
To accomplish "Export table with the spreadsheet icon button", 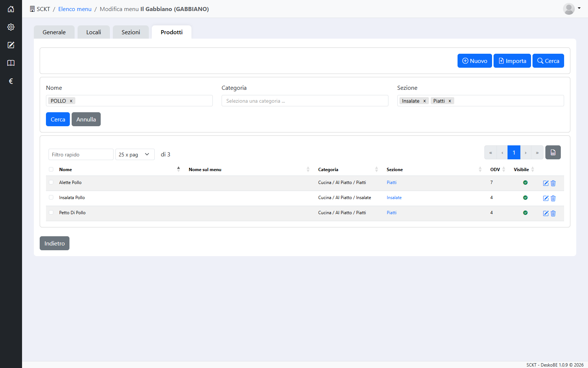I will point(553,152).
